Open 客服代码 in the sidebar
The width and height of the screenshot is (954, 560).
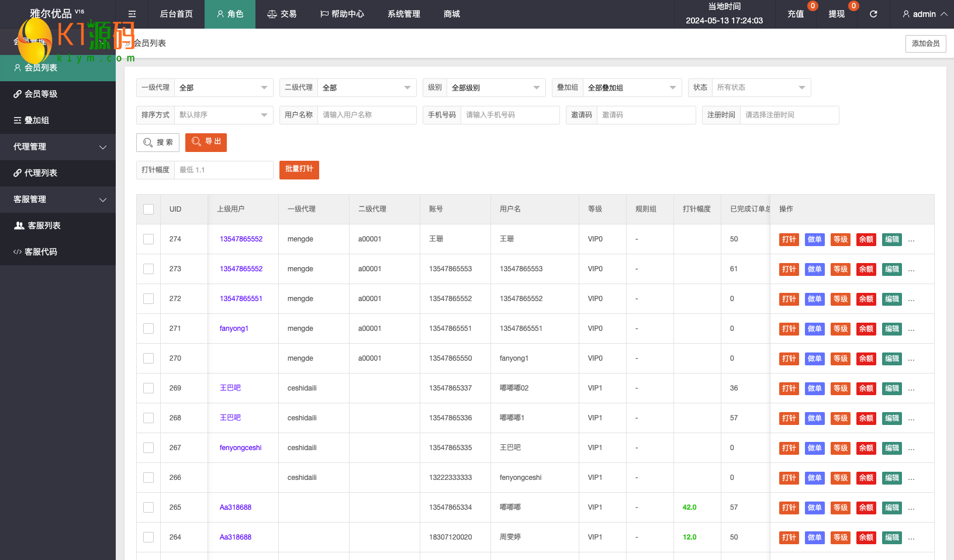point(40,252)
